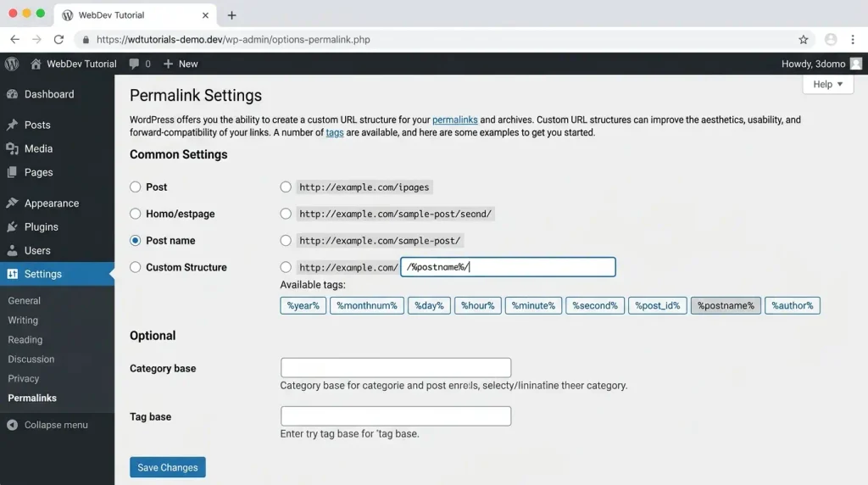Click the user avatar next to Howdy, 3domo
The width and height of the screenshot is (868, 485).
[856, 64]
